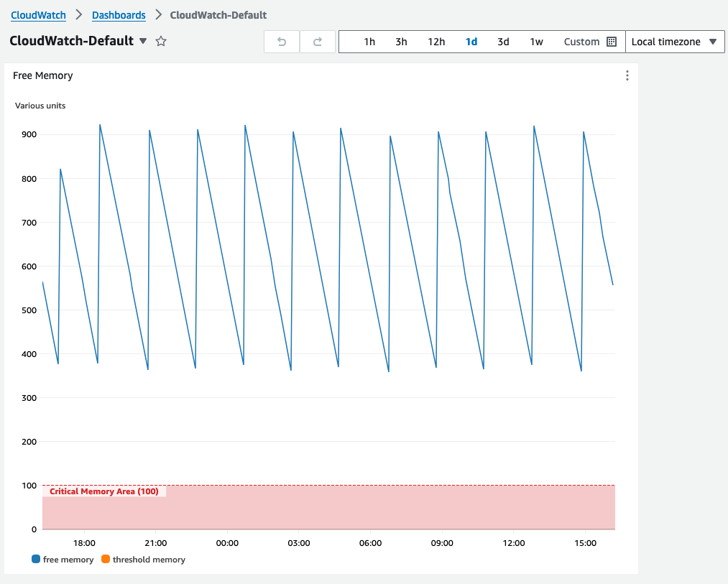
Task: Click the 03:00 time axis label
Action: tap(298, 543)
